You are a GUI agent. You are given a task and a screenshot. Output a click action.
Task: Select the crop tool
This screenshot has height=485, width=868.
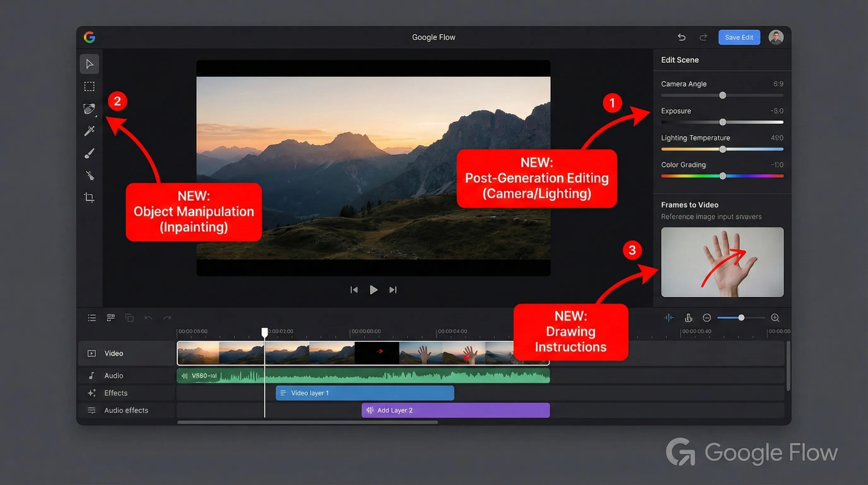click(89, 198)
